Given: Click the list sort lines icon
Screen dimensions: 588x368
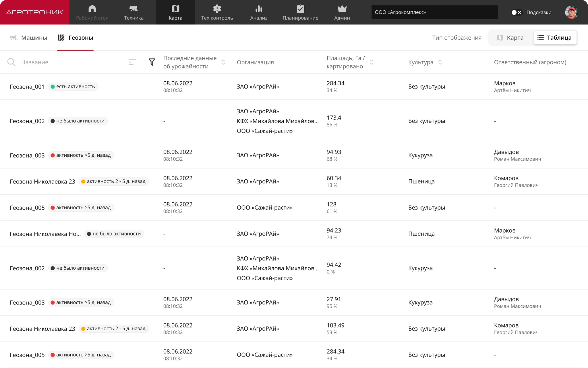Looking at the screenshot, I should [x=132, y=62].
